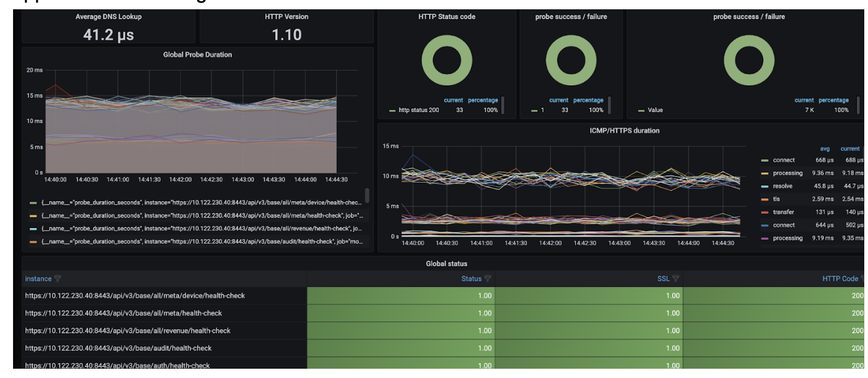
Task: Click SSL 1.00 cell in revenue/health-check row
Action: tap(588, 330)
